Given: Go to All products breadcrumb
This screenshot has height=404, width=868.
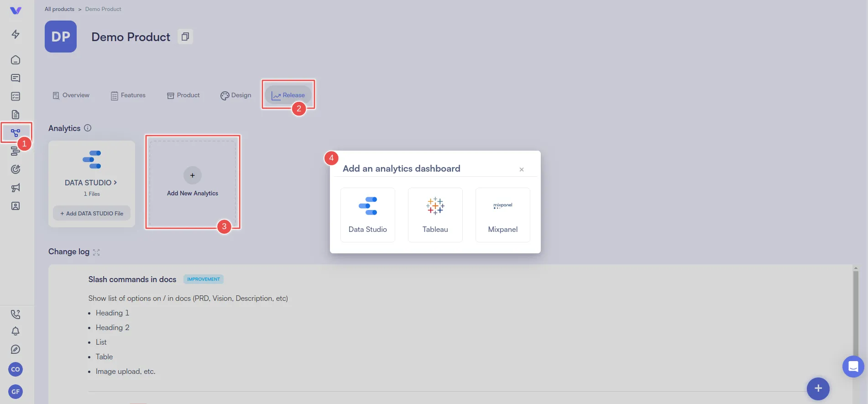Looking at the screenshot, I should click(x=59, y=9).
